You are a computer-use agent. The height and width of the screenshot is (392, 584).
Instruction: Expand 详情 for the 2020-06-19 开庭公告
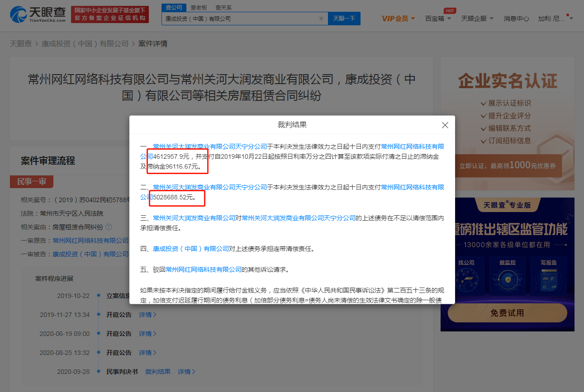147,334
